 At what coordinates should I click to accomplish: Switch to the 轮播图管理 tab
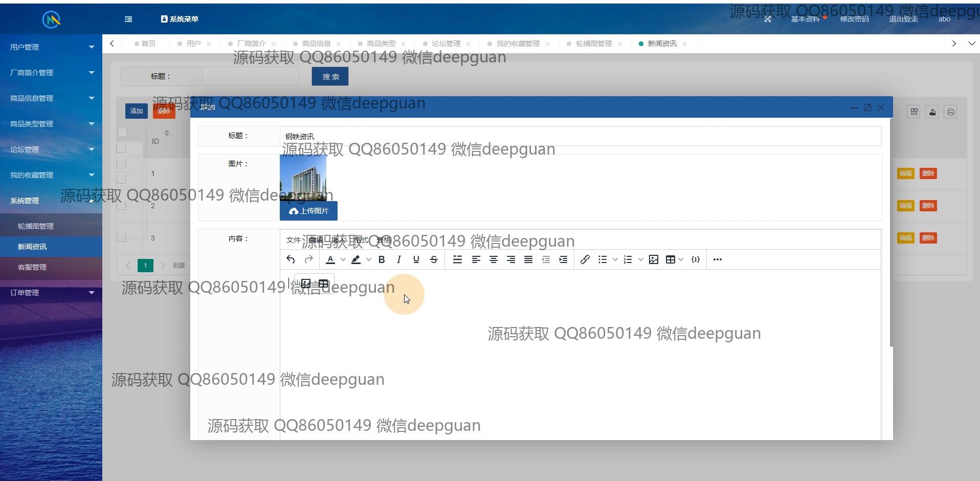[593, 43]
